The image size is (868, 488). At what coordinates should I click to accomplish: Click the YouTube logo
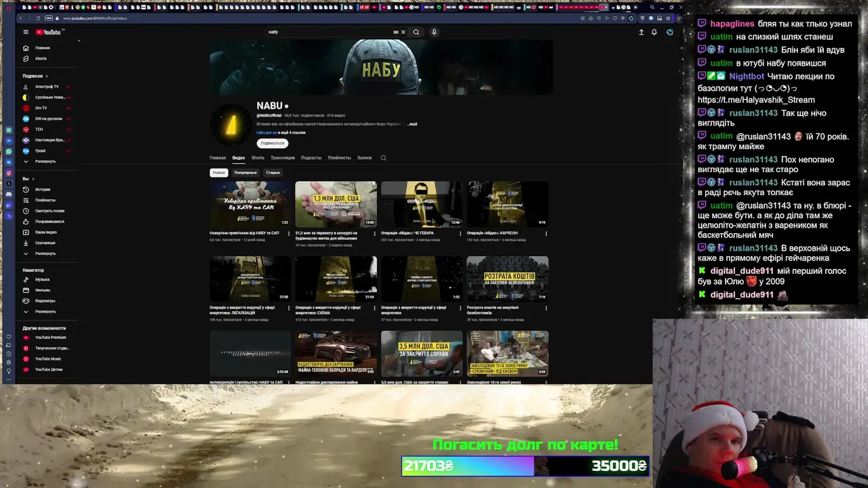coord(48,32)
